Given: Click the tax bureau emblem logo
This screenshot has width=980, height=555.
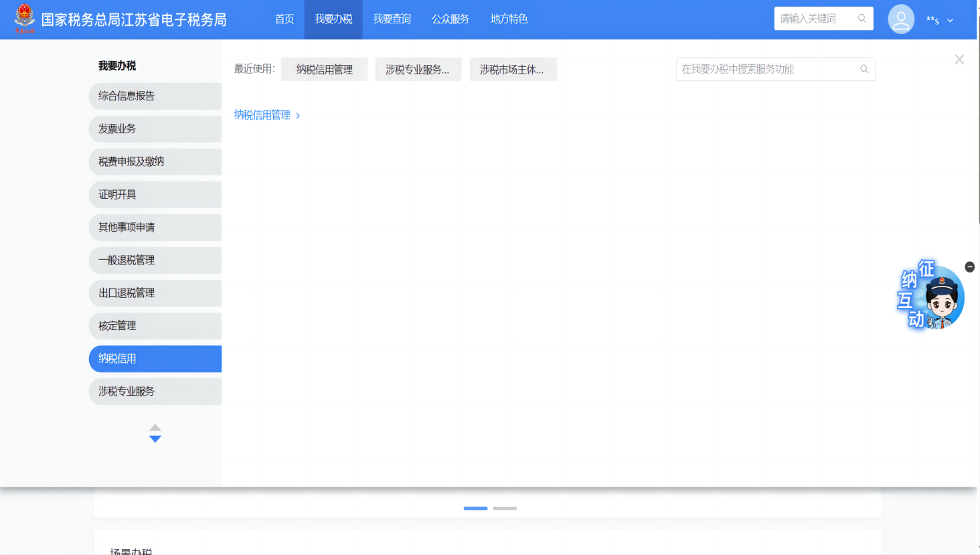Looking at the screenshot, I should coord(25,19).
